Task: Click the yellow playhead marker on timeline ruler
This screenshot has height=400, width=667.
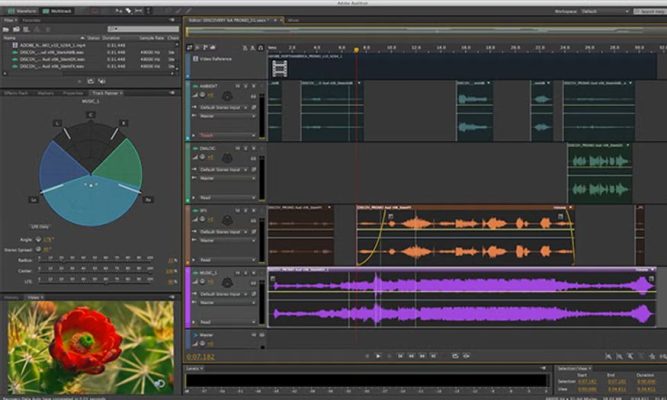Action: point(356,49)
